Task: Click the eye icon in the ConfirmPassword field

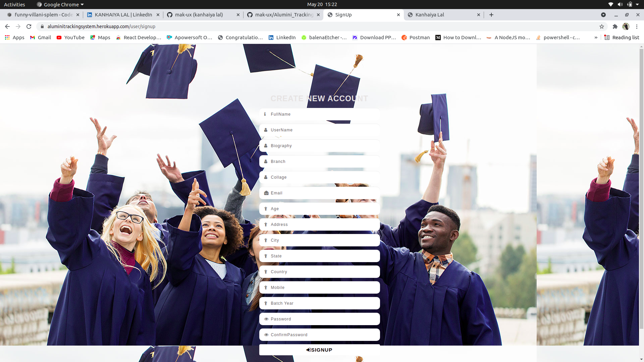Action: (x=266, y=335)
